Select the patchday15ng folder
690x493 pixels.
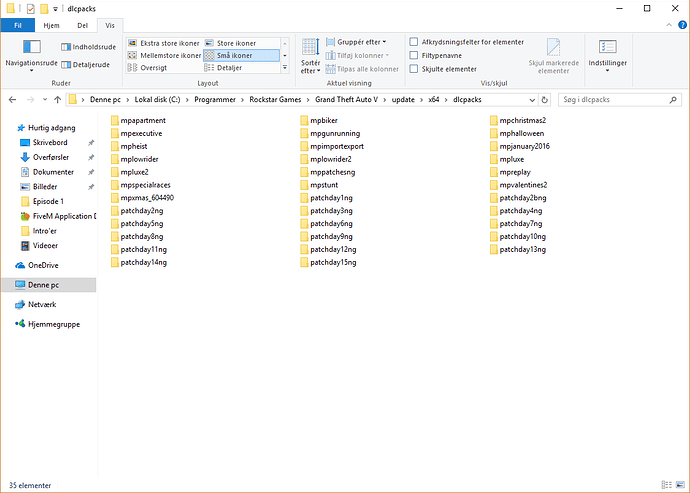coord(328,262)
